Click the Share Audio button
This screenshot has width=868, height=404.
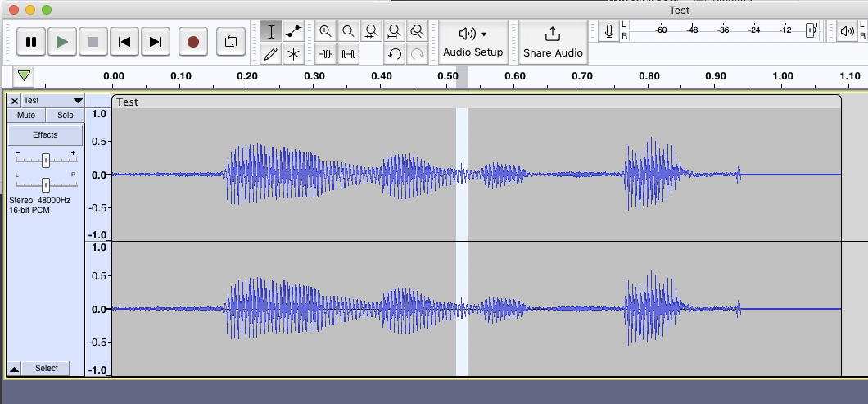[x=553, y=41]
